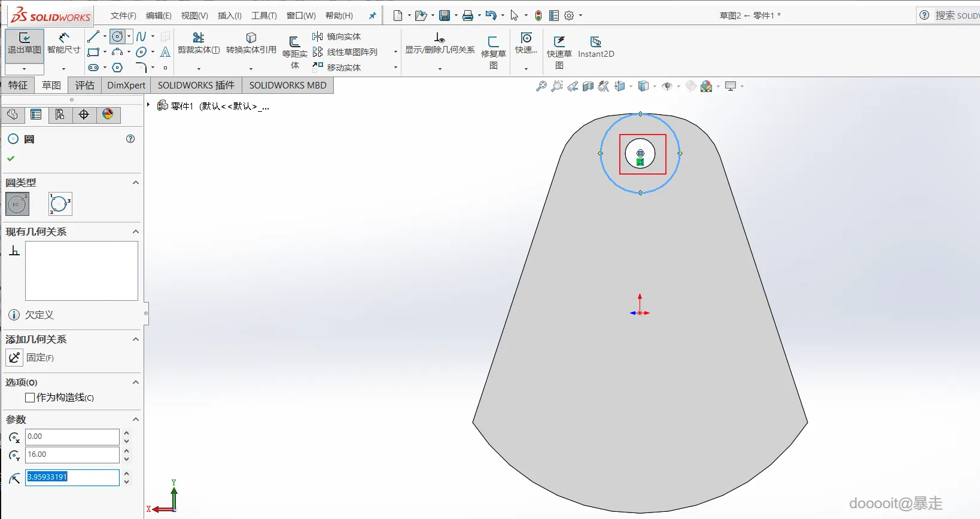Switch to the 特征 tab

point(18,86)
